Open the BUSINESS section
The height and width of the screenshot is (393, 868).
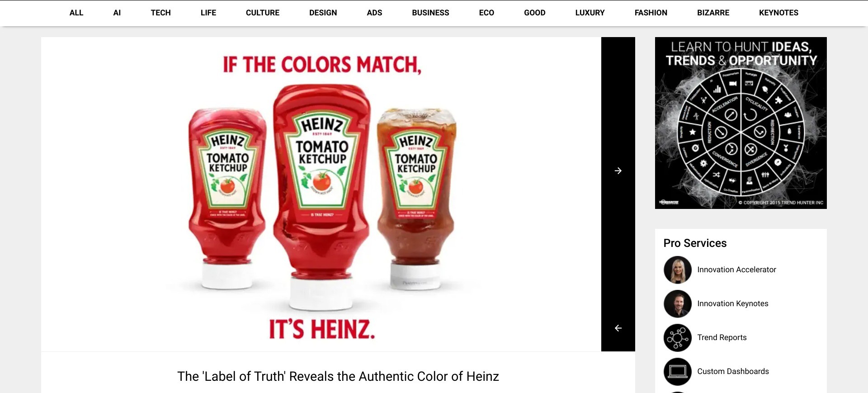tap(430, 13)
